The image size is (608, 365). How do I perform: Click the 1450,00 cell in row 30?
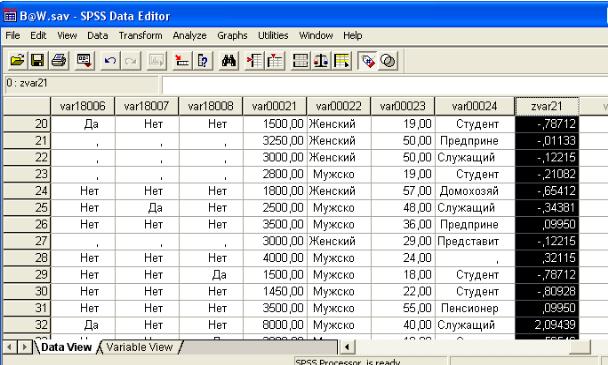point(275,291)
